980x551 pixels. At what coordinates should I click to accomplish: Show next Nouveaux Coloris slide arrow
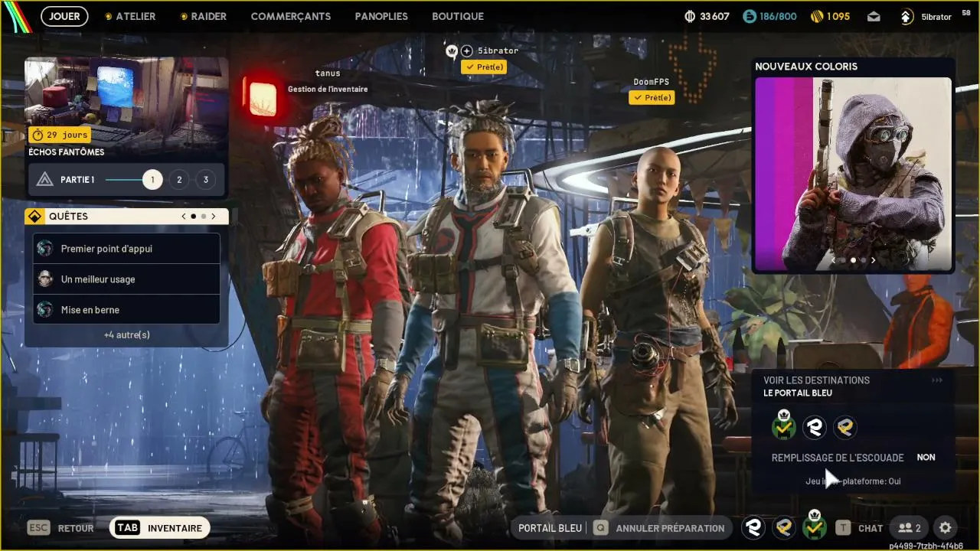point(873,260)
